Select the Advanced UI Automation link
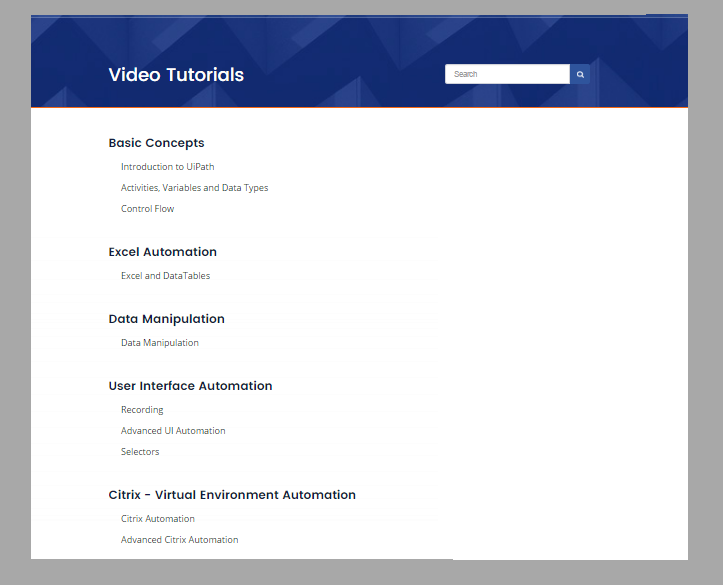Viewport: 723px width, 585px height. click(x=173, y=431)
